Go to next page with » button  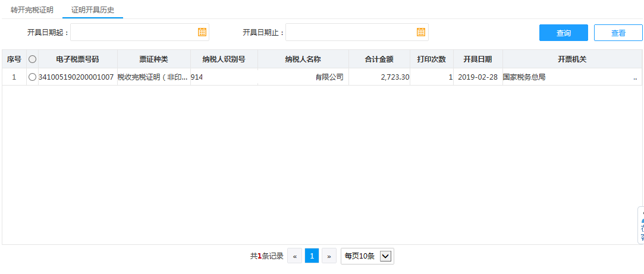[x=329, y=256]
